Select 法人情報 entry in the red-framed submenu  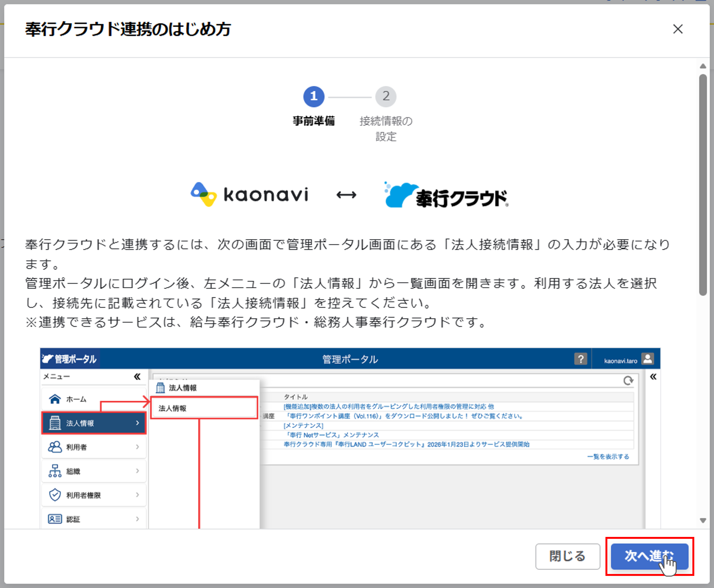coord(204,408)
